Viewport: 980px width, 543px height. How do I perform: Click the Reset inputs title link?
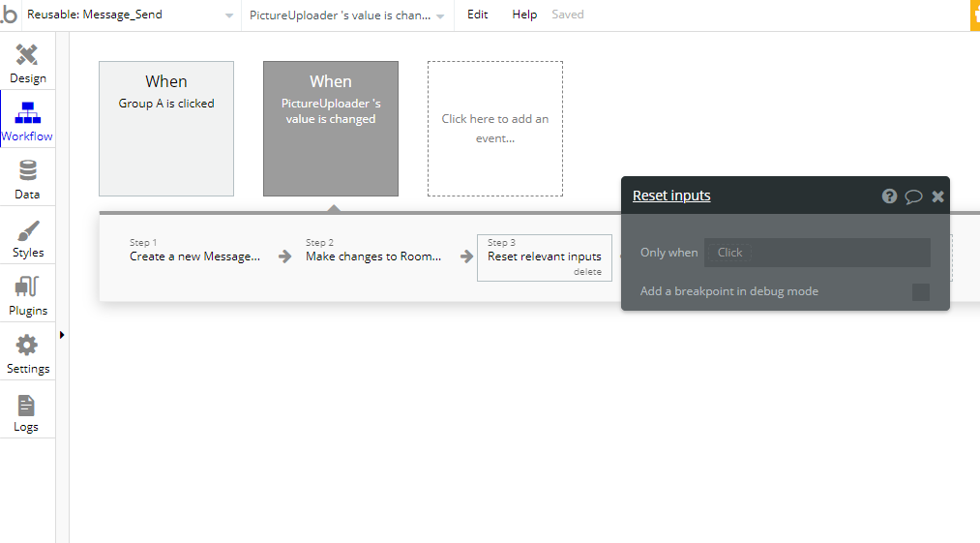671,196
